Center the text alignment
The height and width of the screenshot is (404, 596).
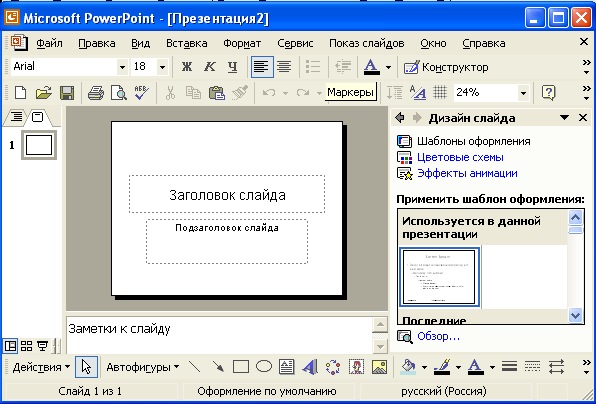click(284, 67)
